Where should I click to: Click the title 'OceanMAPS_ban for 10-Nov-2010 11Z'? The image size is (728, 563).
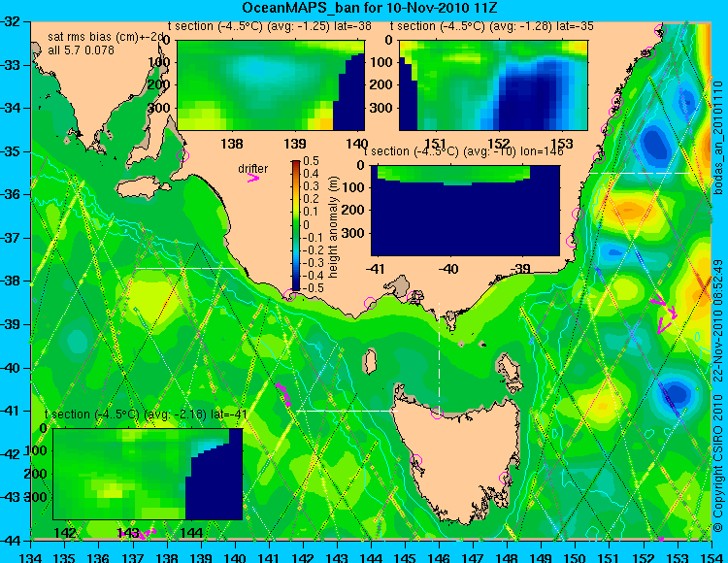coord(369,8)
